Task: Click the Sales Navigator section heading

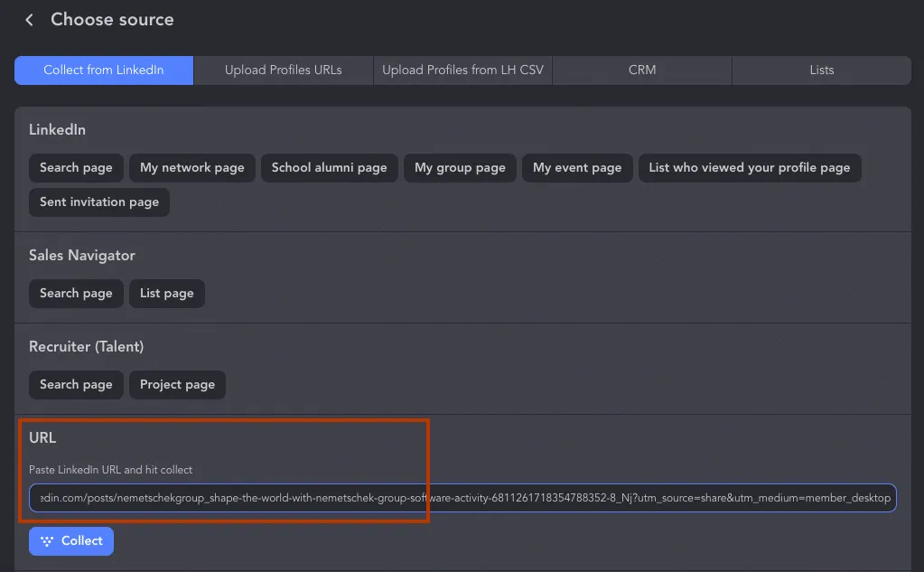Action: pos(82,256)
